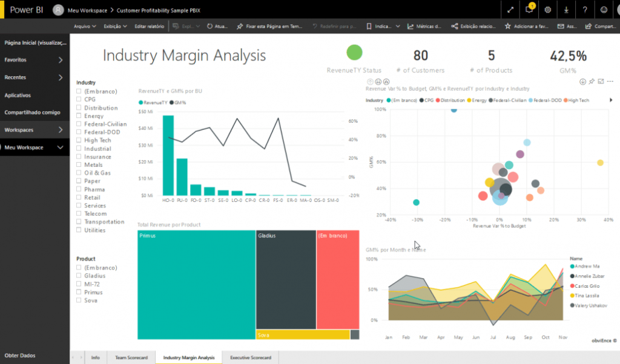Click the Gladius treemap block
620x364 pixels.
(286, 279)
